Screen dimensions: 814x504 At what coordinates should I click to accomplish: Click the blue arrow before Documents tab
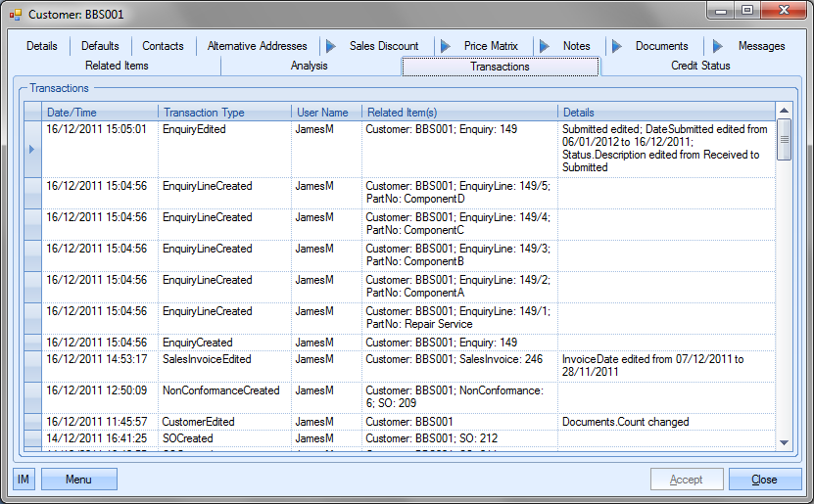point(616,46)
